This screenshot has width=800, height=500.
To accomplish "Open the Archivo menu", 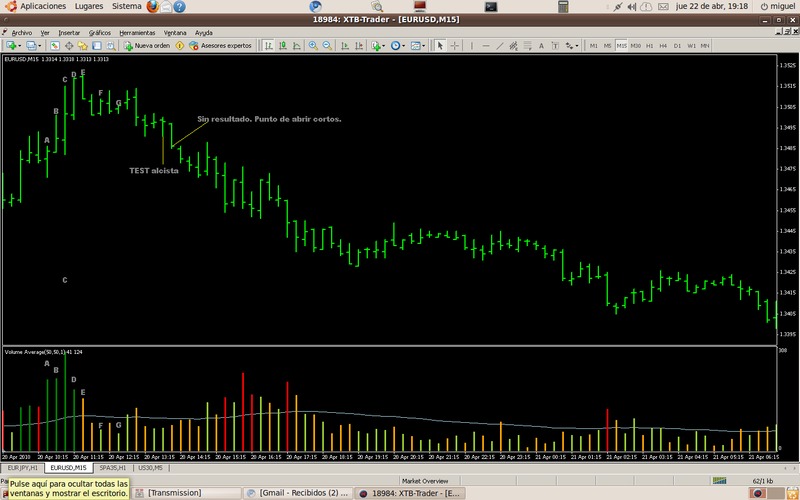I will pos(22,32).
